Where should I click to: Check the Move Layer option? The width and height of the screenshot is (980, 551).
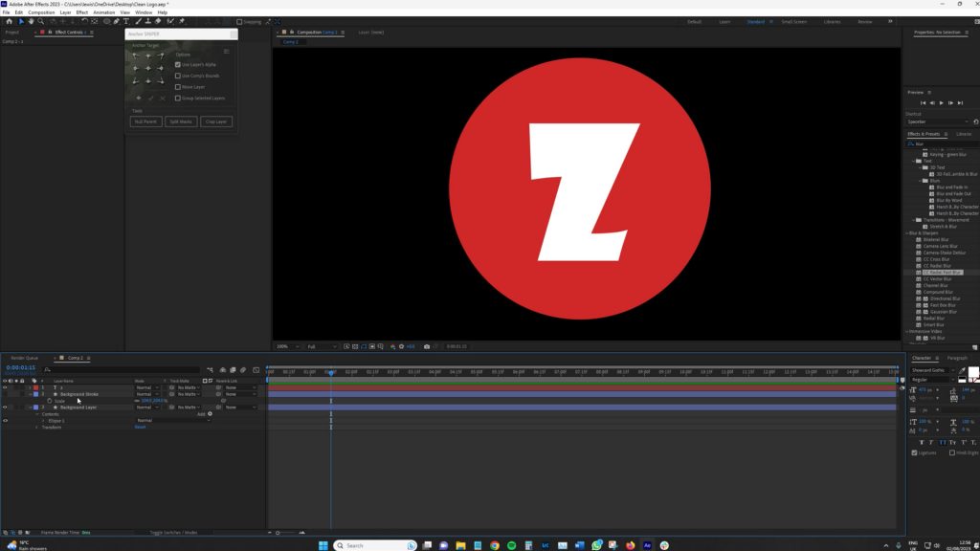[x=177, y=87]
